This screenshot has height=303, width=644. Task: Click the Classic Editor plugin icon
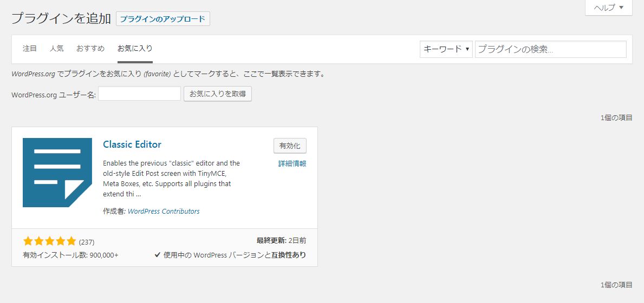[57, 173]
